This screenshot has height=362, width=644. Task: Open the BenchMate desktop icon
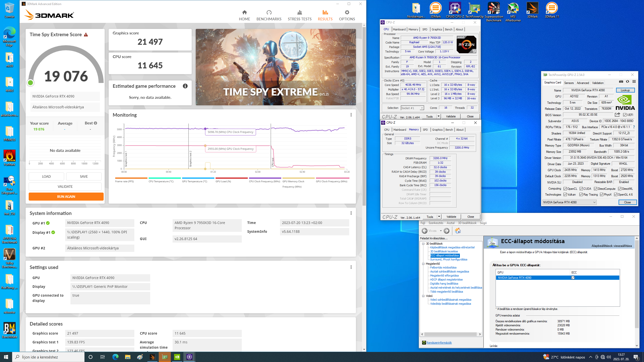click(10, 330)
